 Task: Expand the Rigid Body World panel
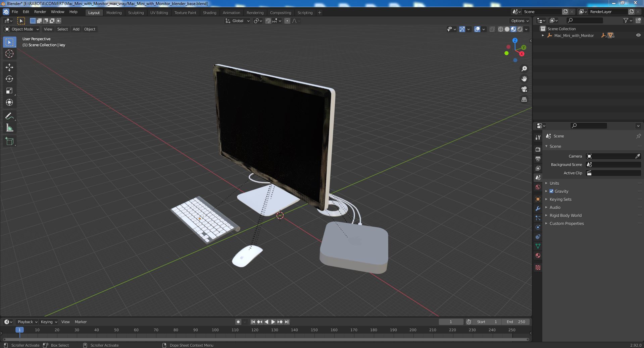pyautogui.click(x=565, y=215)
